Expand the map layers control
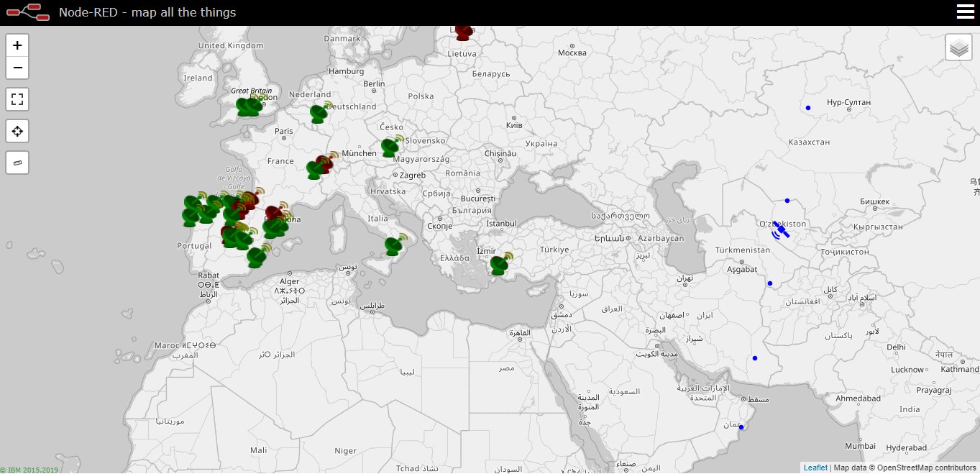Screen dimensions: 980x474 (958, 47)
